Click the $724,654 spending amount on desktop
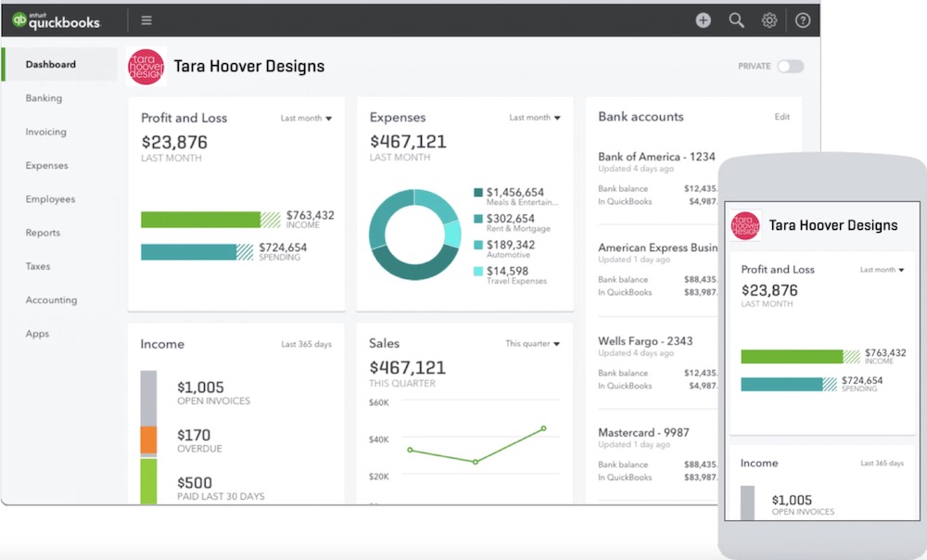Screen dimensions: 927x560 (283, 248)
